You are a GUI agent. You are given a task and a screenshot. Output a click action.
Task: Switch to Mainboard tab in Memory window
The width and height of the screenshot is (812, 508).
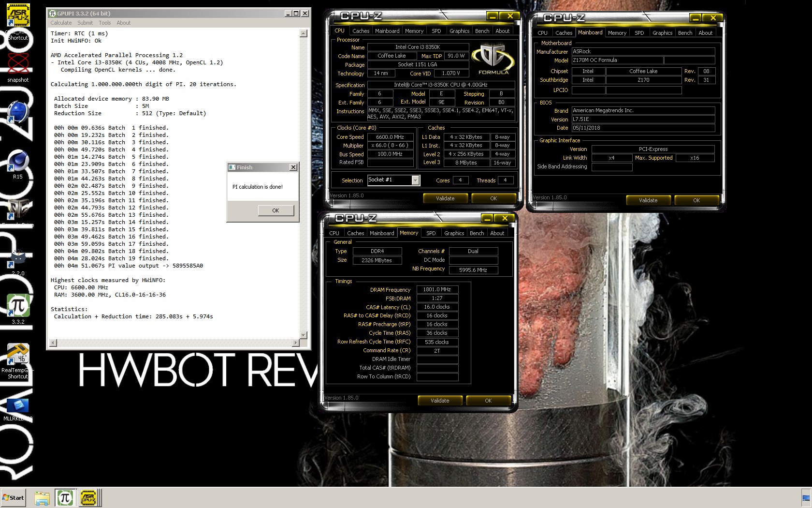[382, 233]
